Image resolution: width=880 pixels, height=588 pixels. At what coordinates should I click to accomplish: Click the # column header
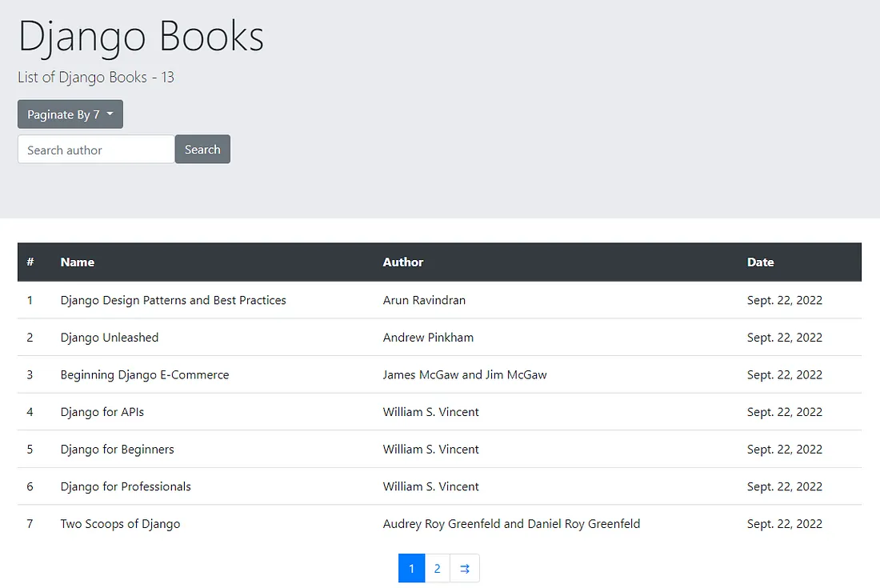(x=30, y=262)
